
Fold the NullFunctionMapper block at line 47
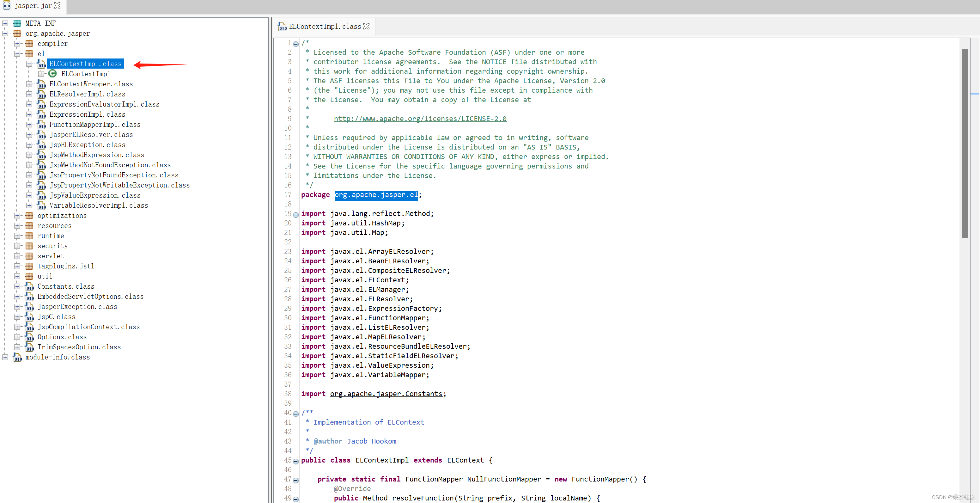click(295, 481)
